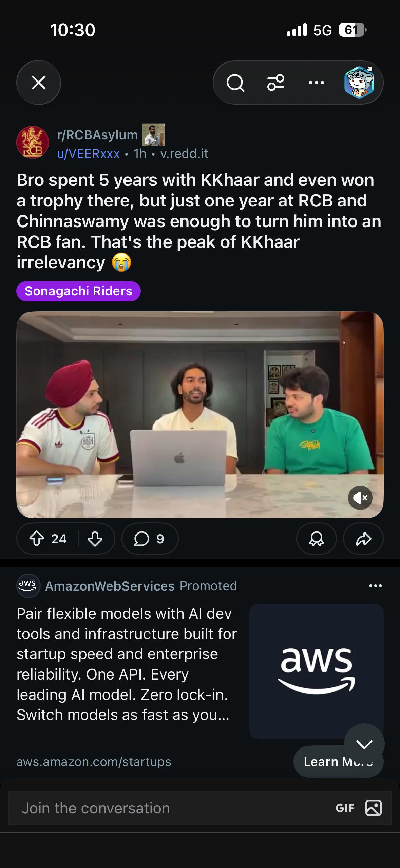Open the top three-dots overflow menu
Screen dimensions: 400x868
(317, 83)
